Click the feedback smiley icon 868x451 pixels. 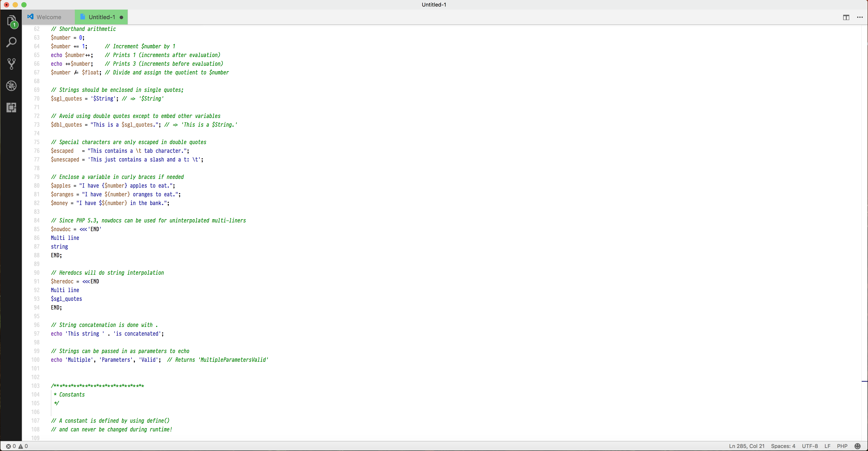point(858,446)
